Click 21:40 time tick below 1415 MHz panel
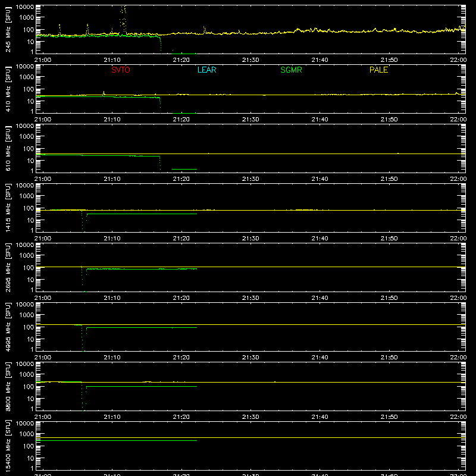This screenshot has width=476, height=476. [x=320, y=239]
